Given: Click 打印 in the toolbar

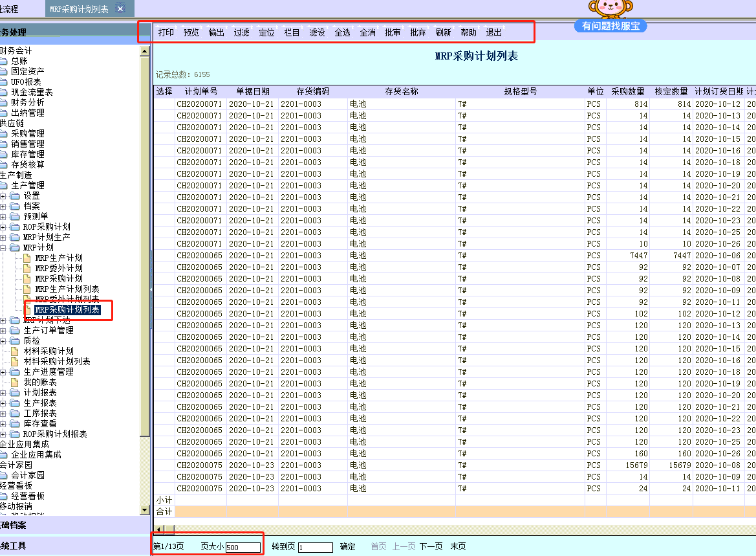Looking at the screenshot, I should 166,32.
